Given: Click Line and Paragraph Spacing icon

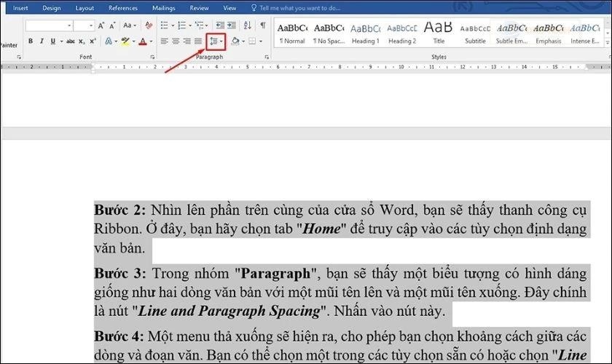Looking at the screenshot, I should [x=213, y=41].
